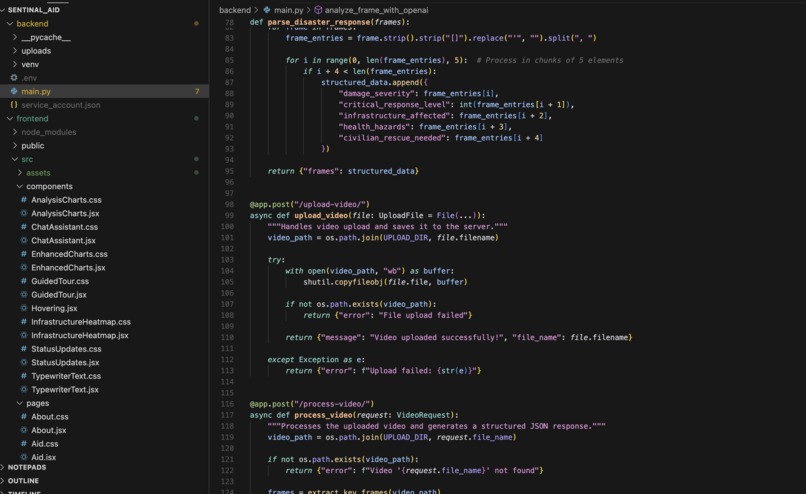Click the React icon for Hovering.jsx
Viewport: 806px width, 494px height.
pyautogui.click(x=24, y=308)
